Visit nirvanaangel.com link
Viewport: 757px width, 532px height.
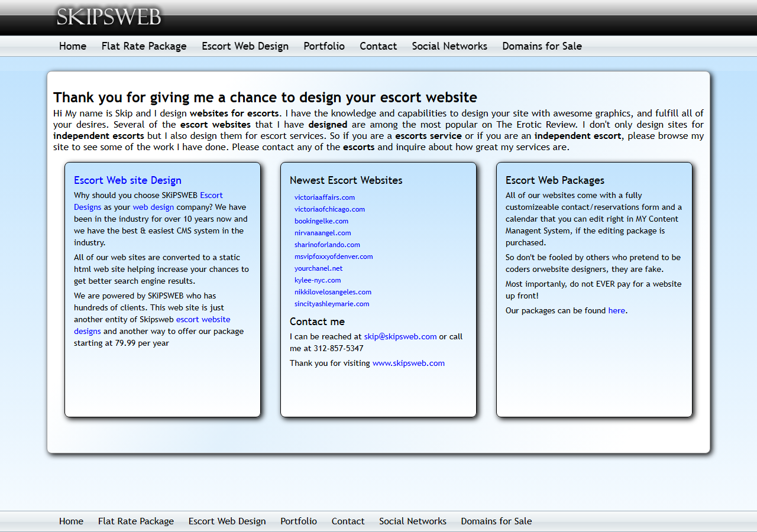(x=323, y=233)
